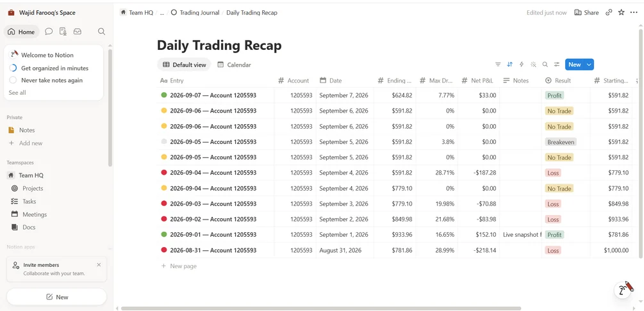Screen dimensions: 644x311
Task: Click the horizontal scrollbar at bottom
Action: [321, 308]
